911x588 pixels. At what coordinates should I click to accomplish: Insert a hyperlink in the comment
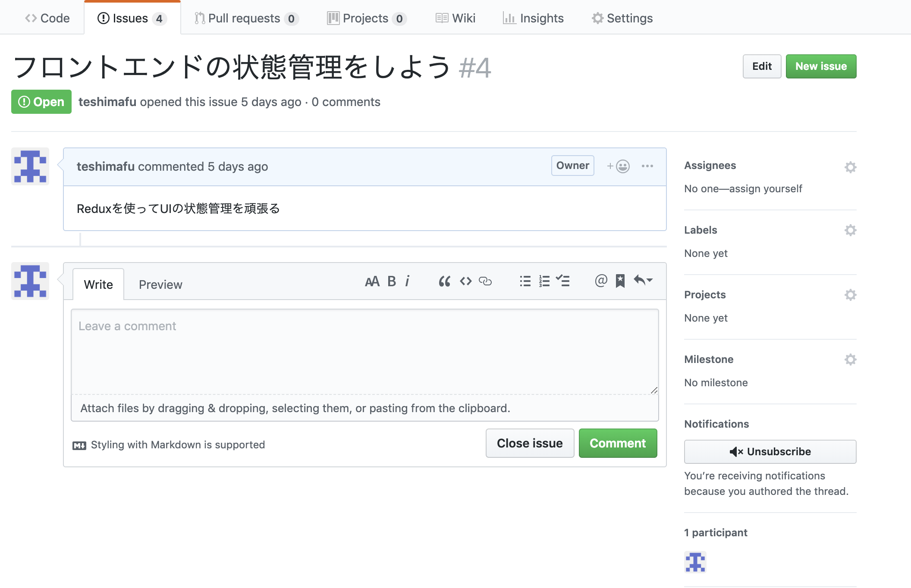coord(486,281)
